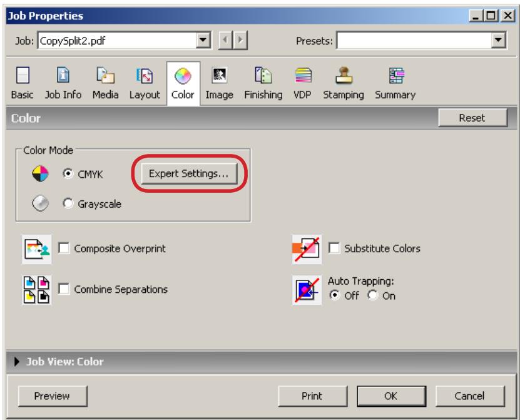Enable Combine Separations checkbox
This screenshot has width=520, height=420.
click(64, 289)
